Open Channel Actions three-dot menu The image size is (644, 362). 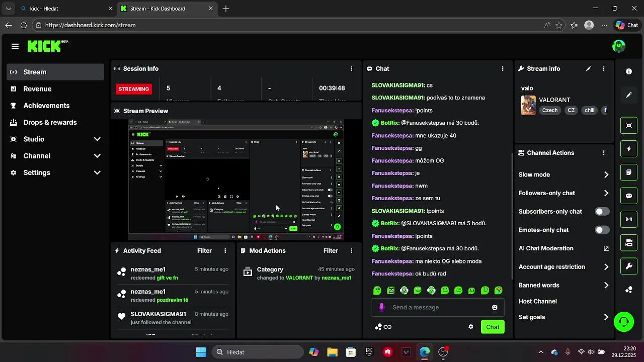tap(603, 153)
